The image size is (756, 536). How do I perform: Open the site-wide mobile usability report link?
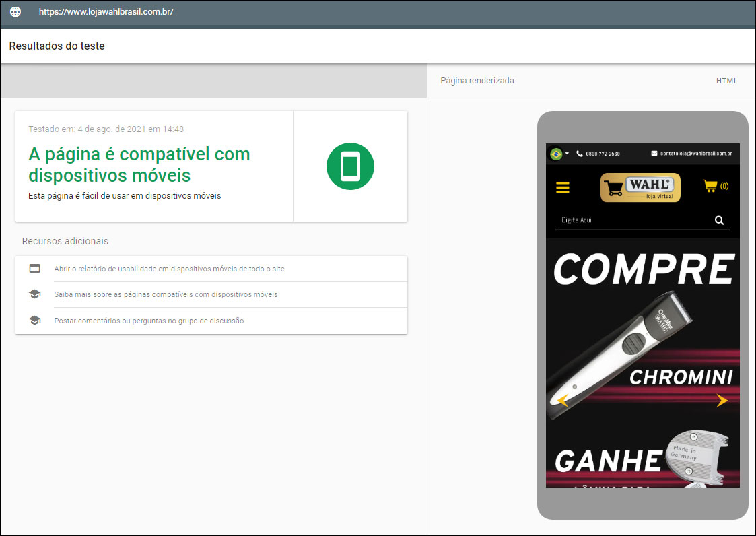click(x=169, y=269)
